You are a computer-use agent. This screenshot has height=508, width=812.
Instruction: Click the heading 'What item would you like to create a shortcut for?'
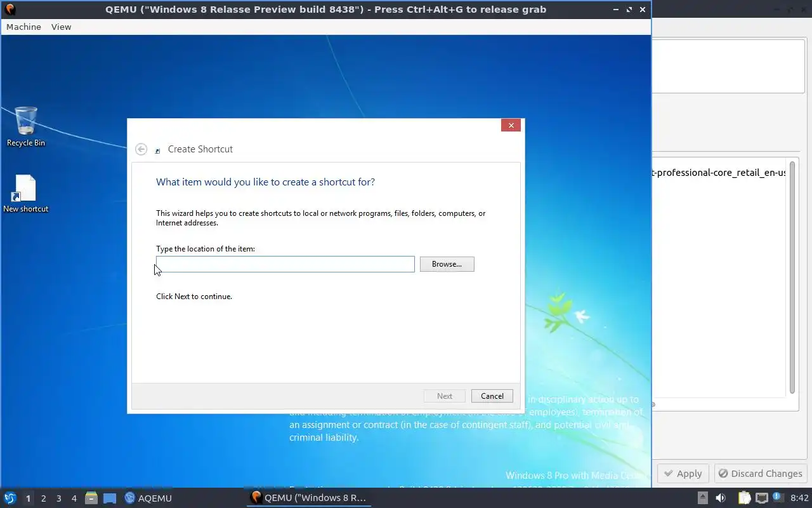click(265, 182)
